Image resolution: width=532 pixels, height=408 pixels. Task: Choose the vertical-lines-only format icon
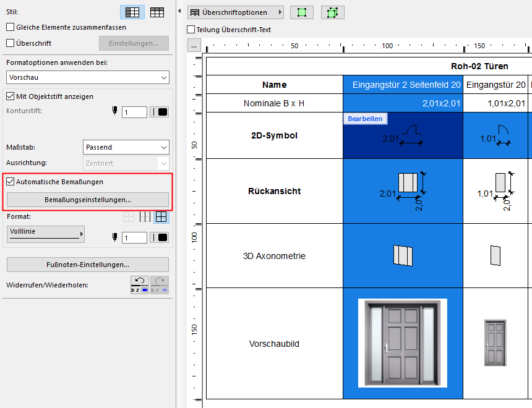tap(145, 217)
